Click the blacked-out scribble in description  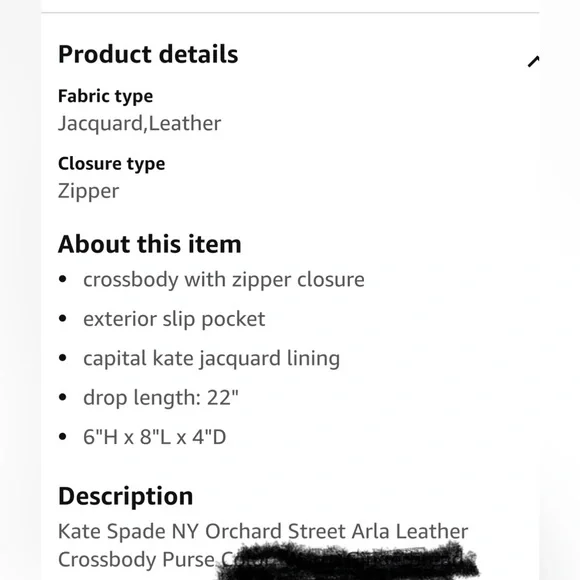click(346, 560)
